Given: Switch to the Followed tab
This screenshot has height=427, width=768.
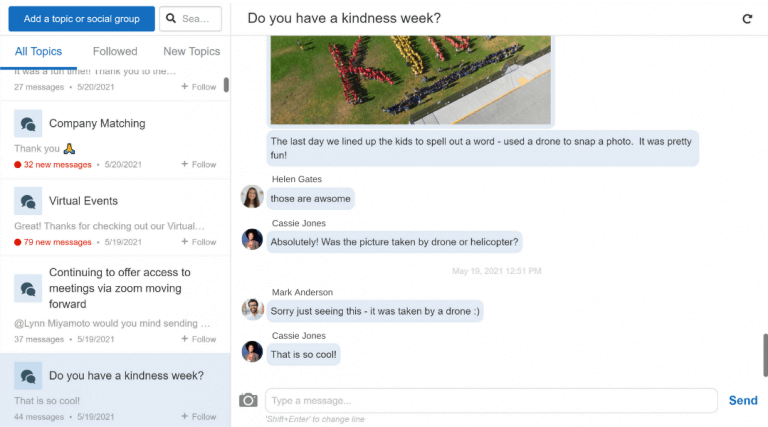Looking at the screenshot, I should point(115,52).
